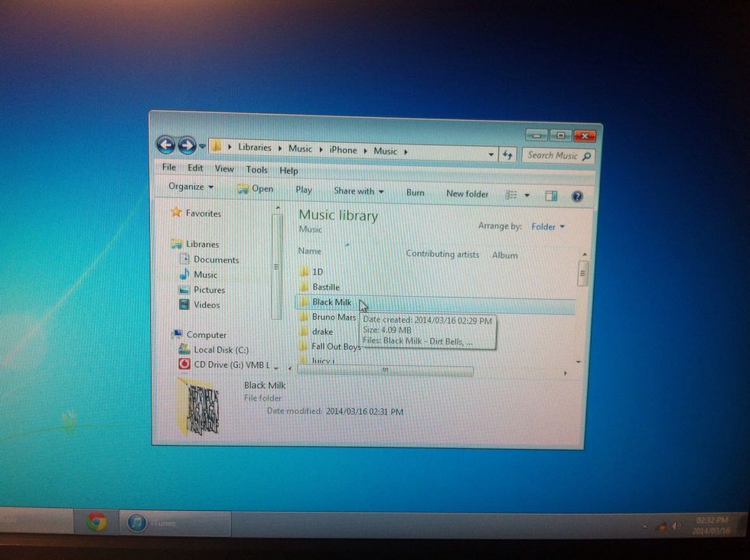Click the Back navigation arrow
The height and width of the screenshot is (560, 750).
click(165, 145)
